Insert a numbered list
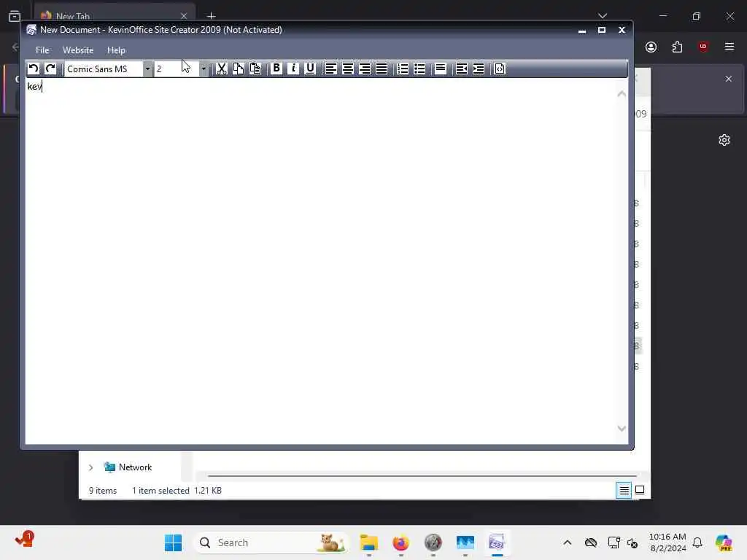The height and width of the screenshot is (560, 747). 403,69
